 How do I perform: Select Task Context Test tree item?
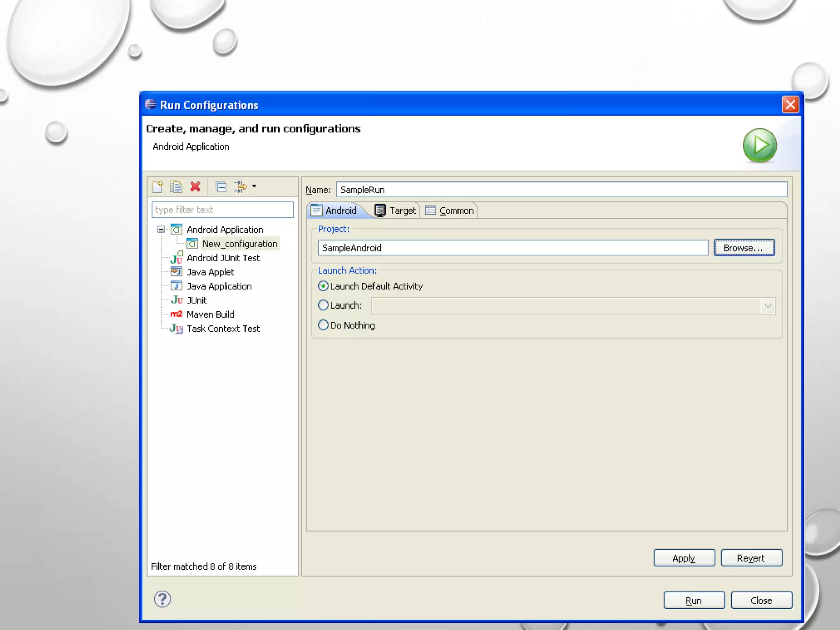point(223,329)
